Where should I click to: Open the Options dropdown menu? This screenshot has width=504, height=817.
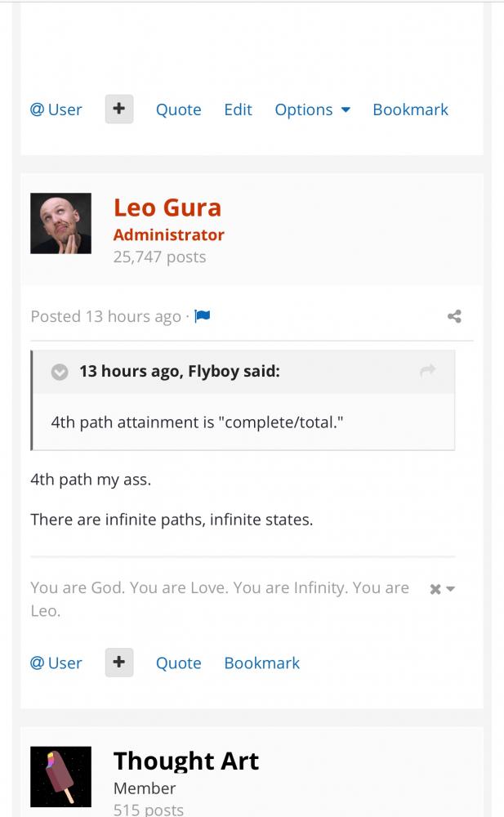(x=313, y=109)
